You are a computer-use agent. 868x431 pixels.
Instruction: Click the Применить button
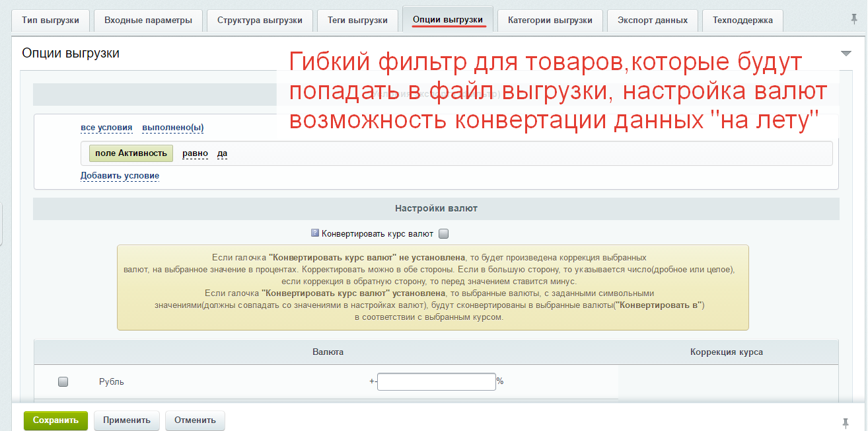tap(127, 420)
